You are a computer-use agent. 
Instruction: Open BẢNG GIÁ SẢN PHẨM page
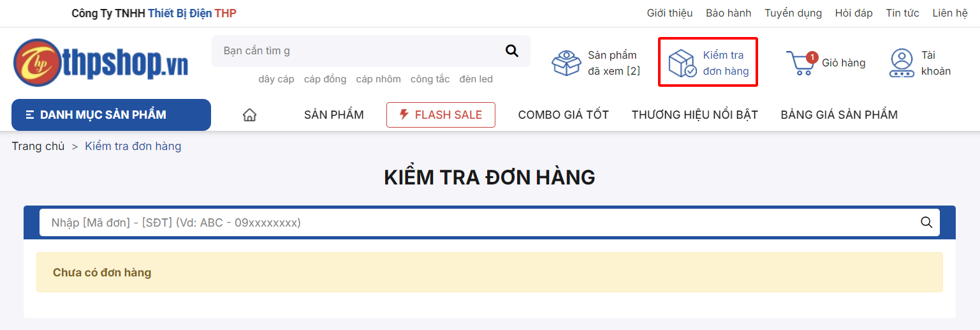click(x=839, y=115)
